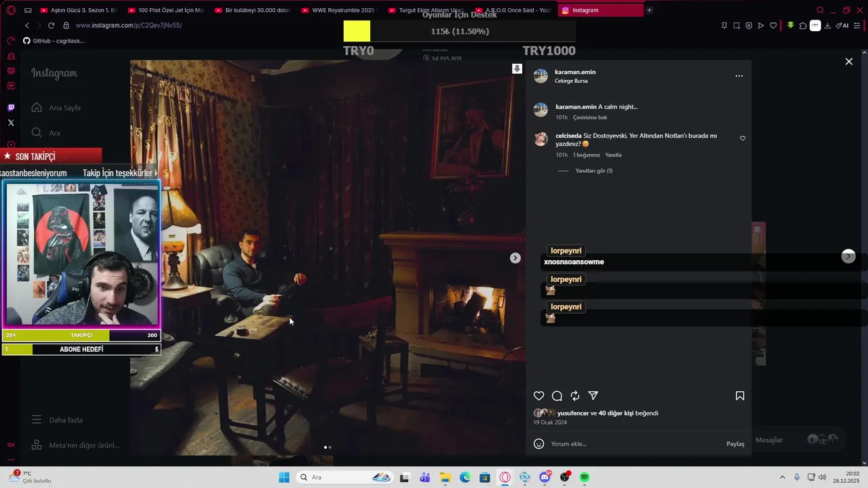The image size is (868, 488).
Task: Open the AI assistant button
Action: point(842,26)
